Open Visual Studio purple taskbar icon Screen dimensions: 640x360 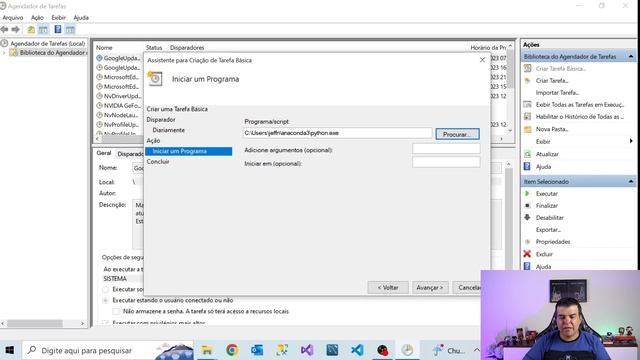pos(307,350)
